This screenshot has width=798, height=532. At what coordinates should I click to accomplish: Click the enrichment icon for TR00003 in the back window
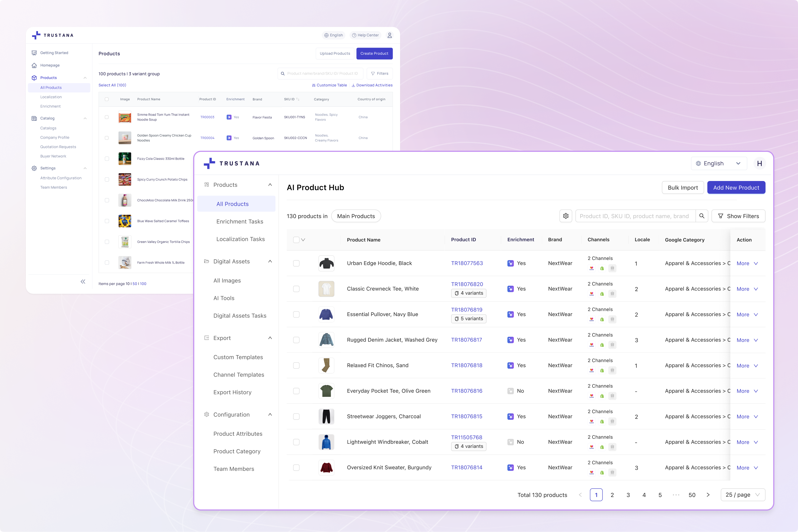229,117
